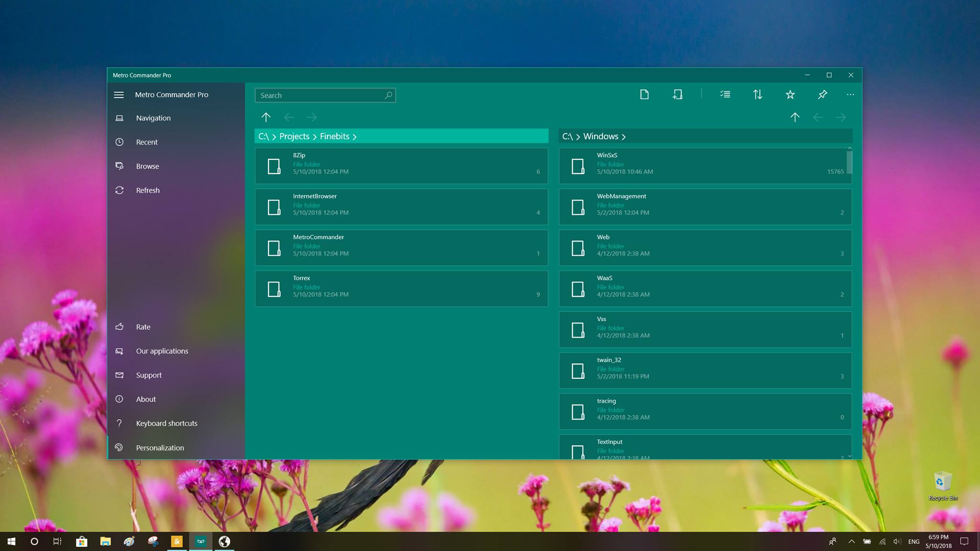
Task: Open Microsoft Store from taskbar
Action: pos(81,541)
